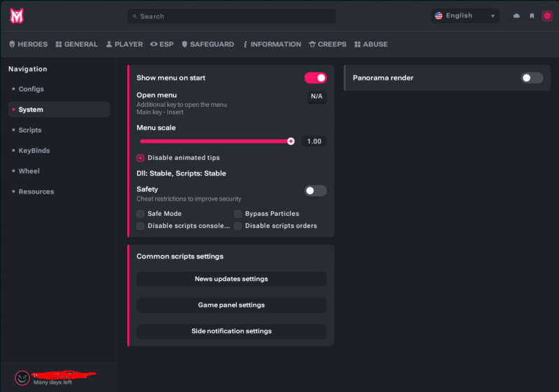The image size is (559, 392).
Task: Click the General grid icon
Action: 59,44
